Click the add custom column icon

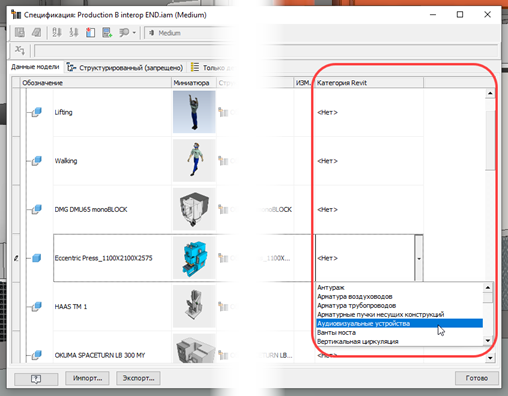pos(90,33)
